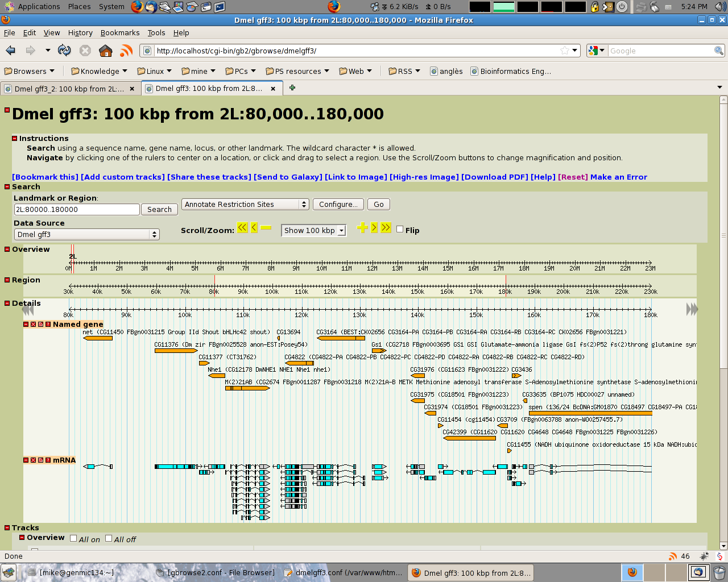This screenshot has height=582, width=728.
Task: Open the Trash icon in bottom panel
Action: pyautogui.click(x=719, y=572)
